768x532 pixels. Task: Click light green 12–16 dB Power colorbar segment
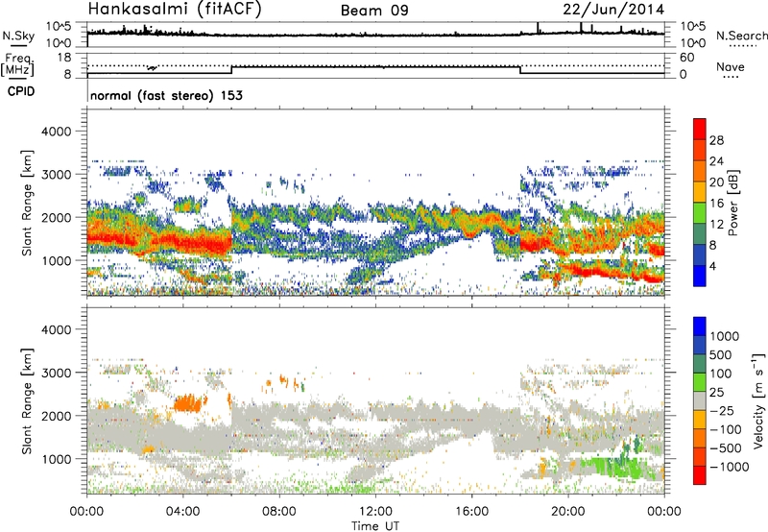tap(700, 212)
